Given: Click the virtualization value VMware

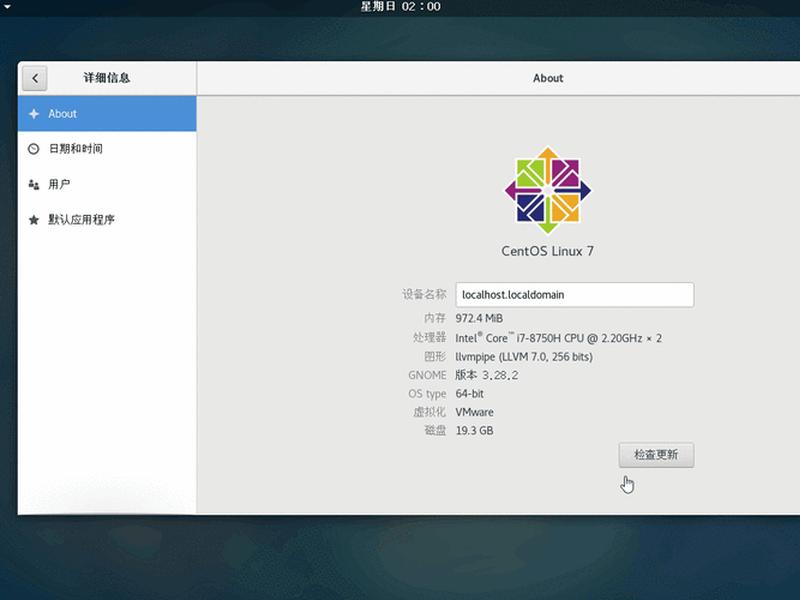Looking at the screenshot, I should pos(474,412).
